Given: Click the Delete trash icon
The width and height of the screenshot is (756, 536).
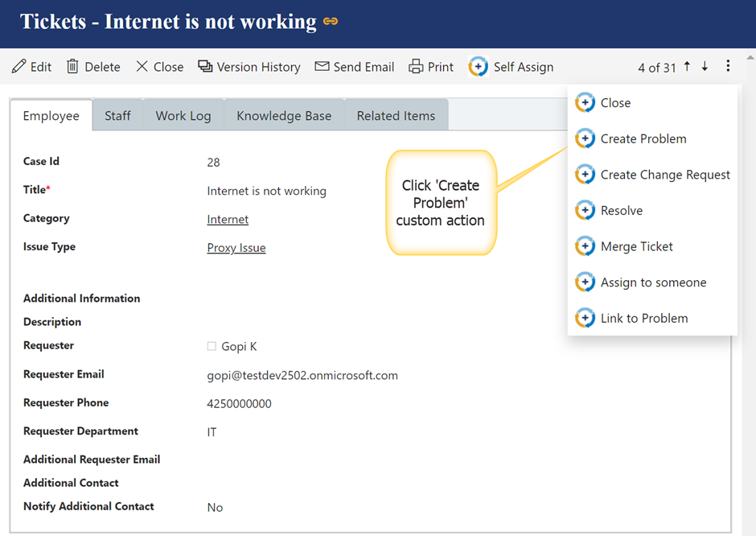Looking at the screenshot, I should pyautogui.click(x=72, y=67).
